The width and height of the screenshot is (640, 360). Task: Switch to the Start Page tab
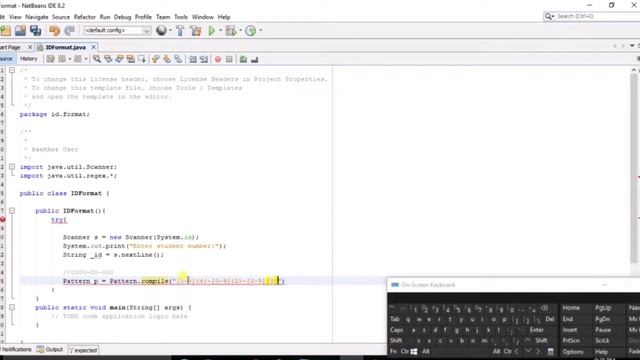tap(11, 47)
